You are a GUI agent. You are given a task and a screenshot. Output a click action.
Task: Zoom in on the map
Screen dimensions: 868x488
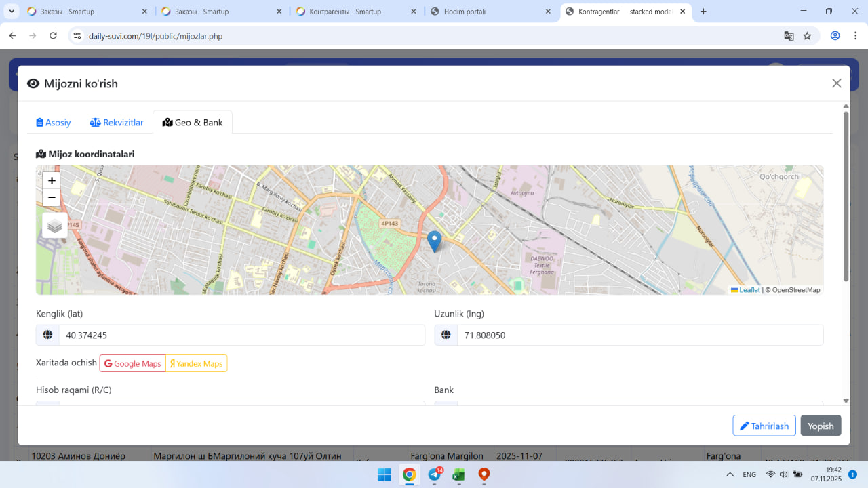point(52,181)
